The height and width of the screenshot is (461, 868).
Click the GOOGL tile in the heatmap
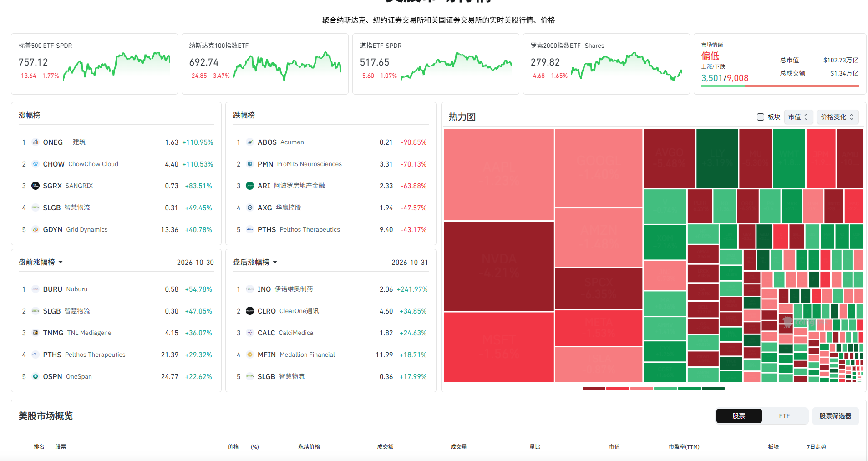coord(599,168)
